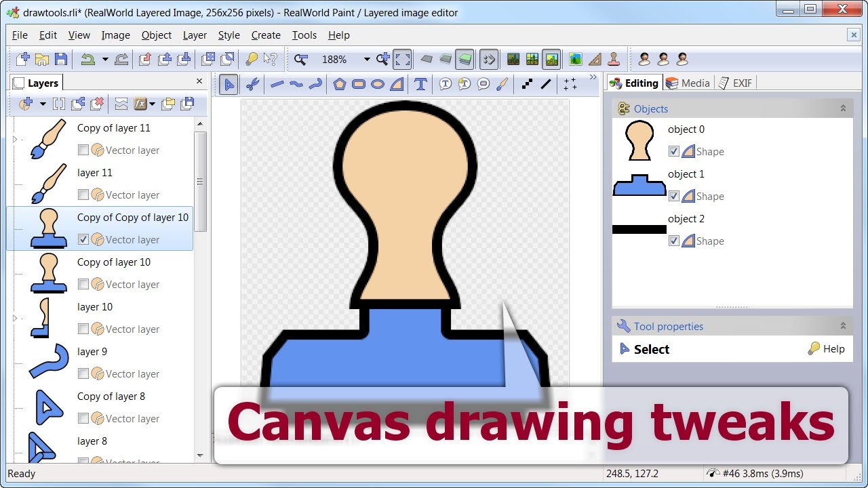Select the layer 9 thumbnail

pyautogui.click(x=50, y=361)
